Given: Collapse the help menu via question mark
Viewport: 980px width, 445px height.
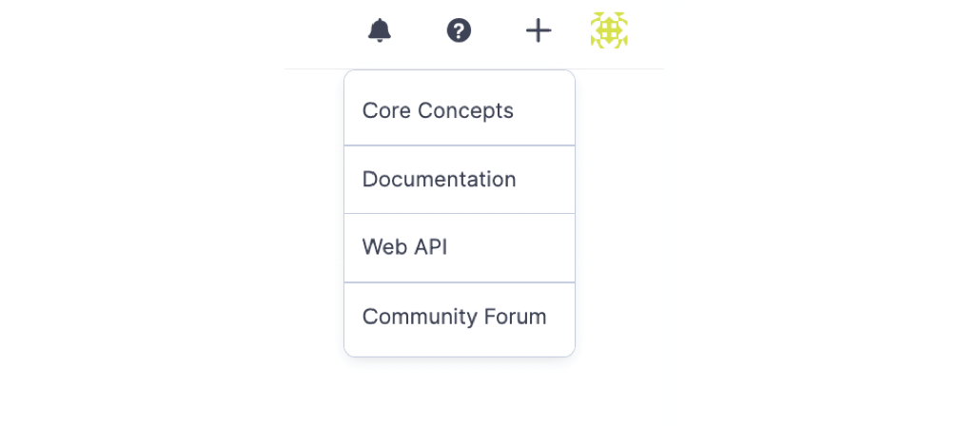Looking at the screenshot, I should pyautogui.click(x=459, y=30).
